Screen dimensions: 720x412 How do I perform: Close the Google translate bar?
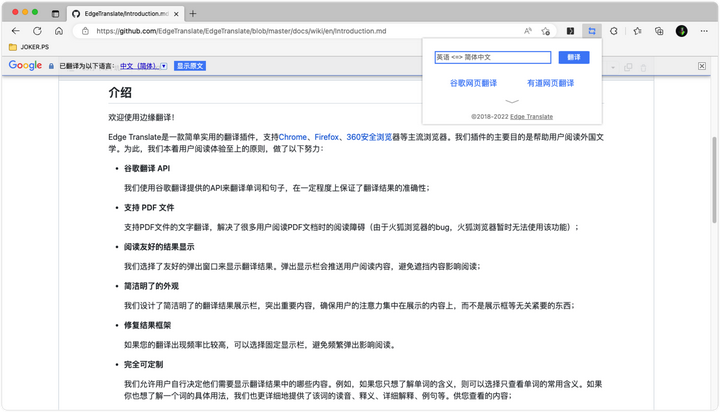(702, 66)
